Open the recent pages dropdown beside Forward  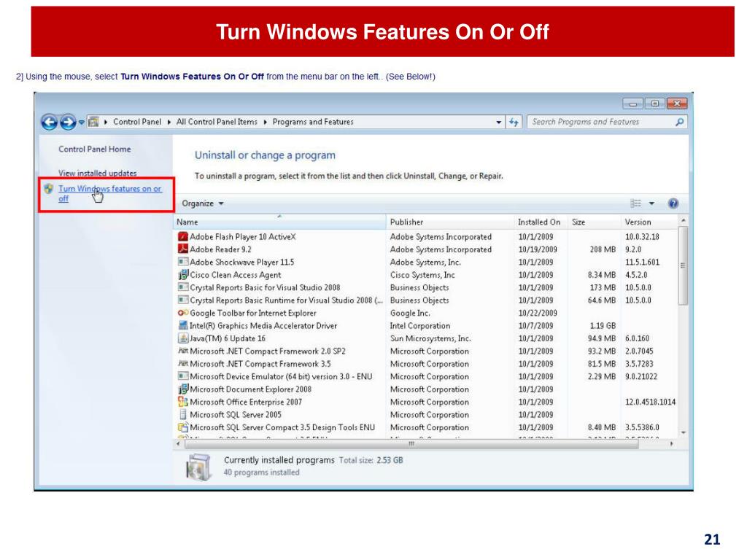point(82,122)
